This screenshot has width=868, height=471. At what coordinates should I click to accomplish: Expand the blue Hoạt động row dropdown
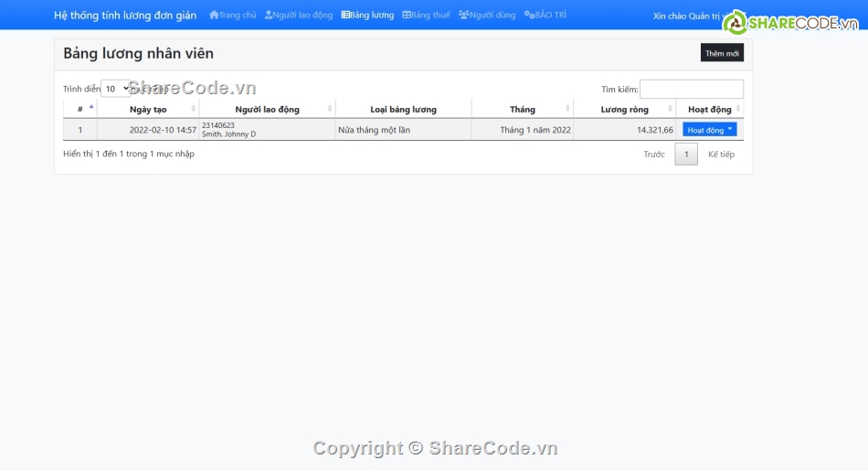click(710, 130)
